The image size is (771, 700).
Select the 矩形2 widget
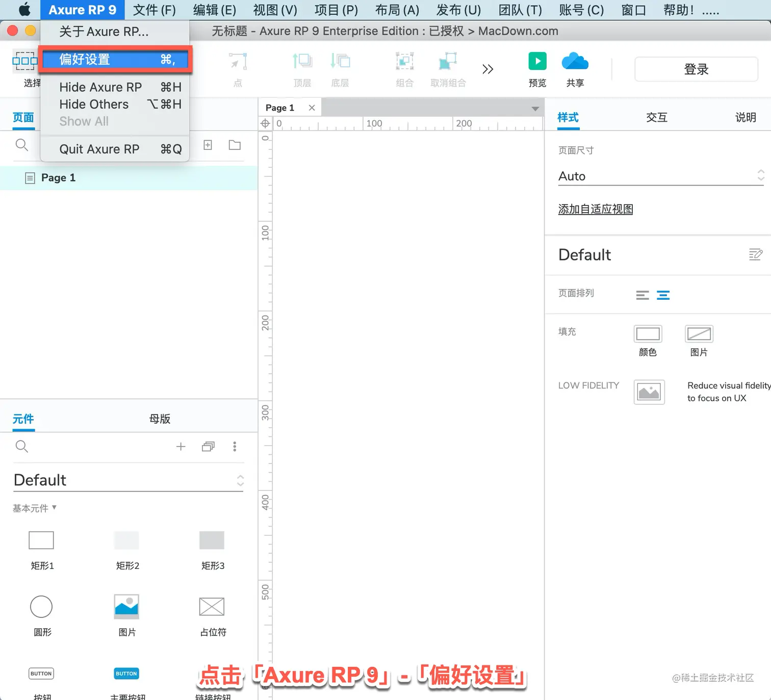point(127,550)
